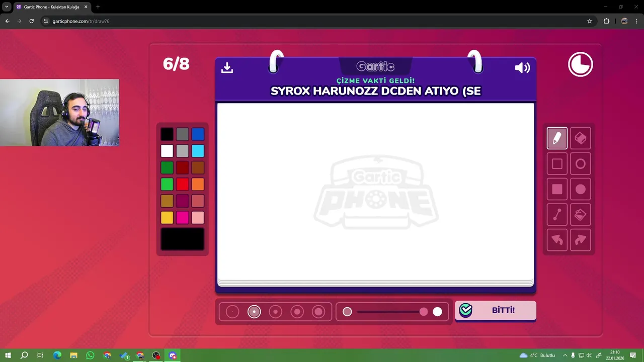Pick the light pink color swatch

point(198,218)
